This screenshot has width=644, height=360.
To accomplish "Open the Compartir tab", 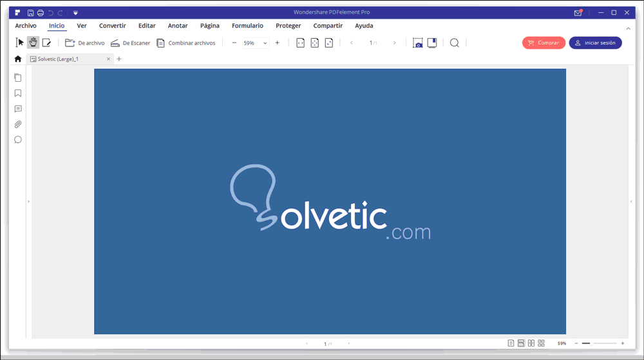I will point(328,26).
